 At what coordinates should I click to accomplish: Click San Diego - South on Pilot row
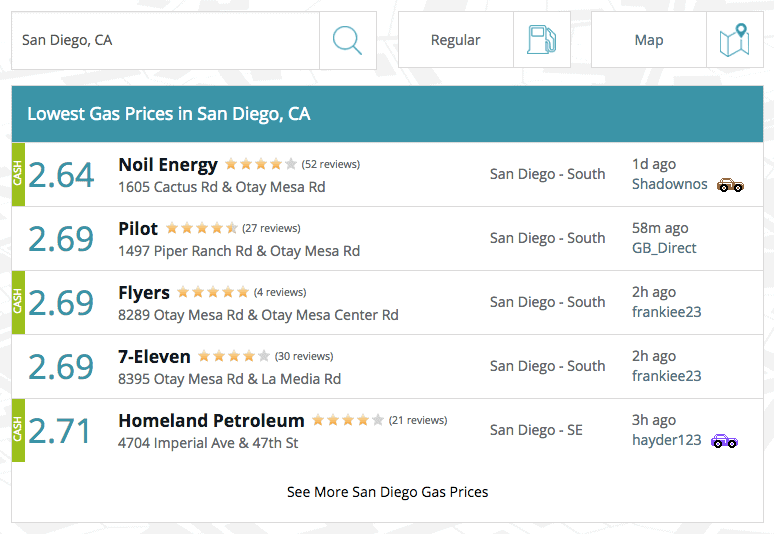pos(547,238)
